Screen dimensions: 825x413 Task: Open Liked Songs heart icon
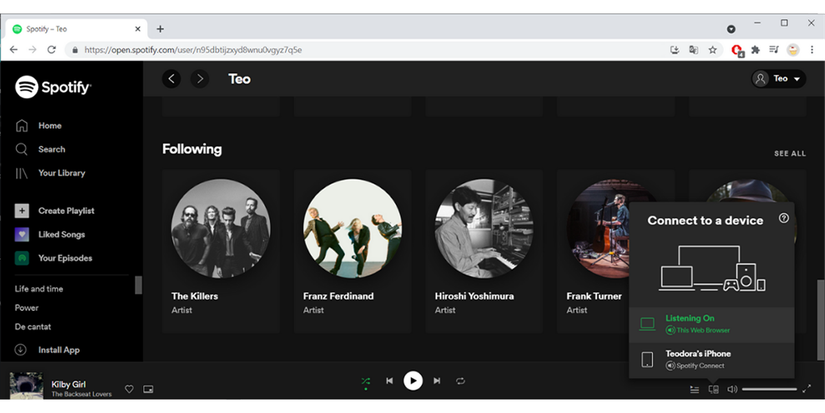tap(22, 235)
